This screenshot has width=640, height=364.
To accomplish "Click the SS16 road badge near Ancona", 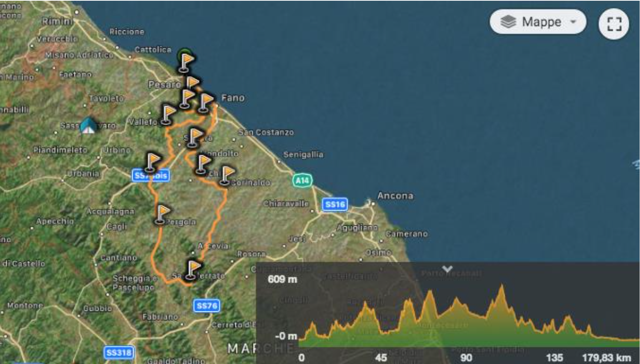I will tap(335, 204).
